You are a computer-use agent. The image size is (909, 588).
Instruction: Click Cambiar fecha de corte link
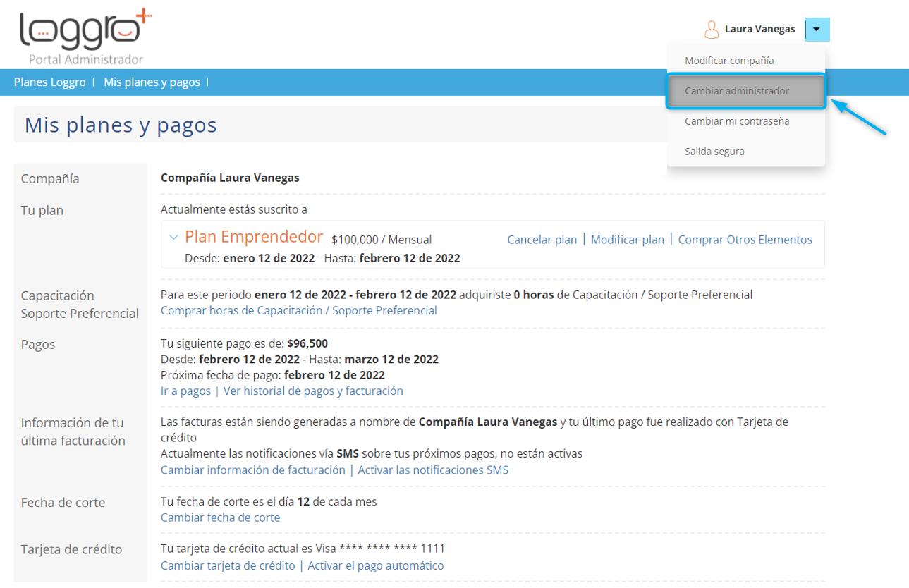point(220,517)
